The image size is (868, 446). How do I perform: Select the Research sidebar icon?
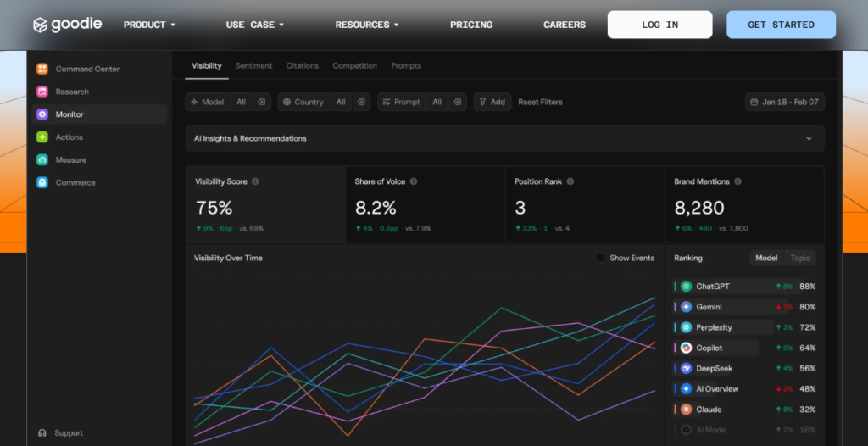42,92
